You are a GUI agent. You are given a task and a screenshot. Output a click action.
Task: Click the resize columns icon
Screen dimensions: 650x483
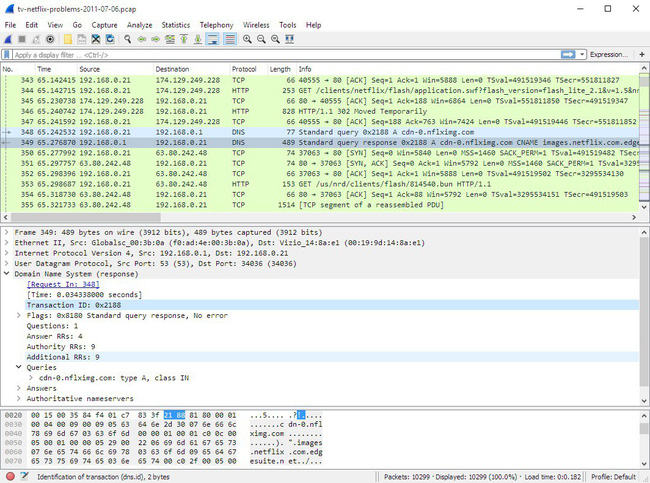(289, 39)
